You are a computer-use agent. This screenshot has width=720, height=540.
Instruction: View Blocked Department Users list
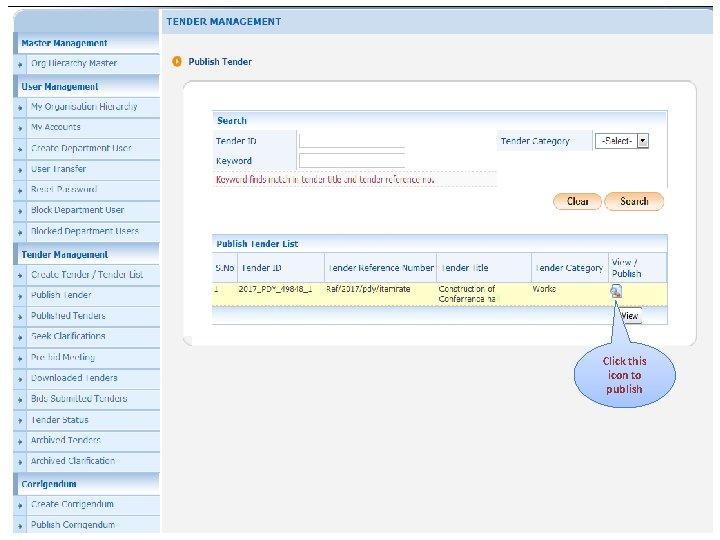[84, 231]
